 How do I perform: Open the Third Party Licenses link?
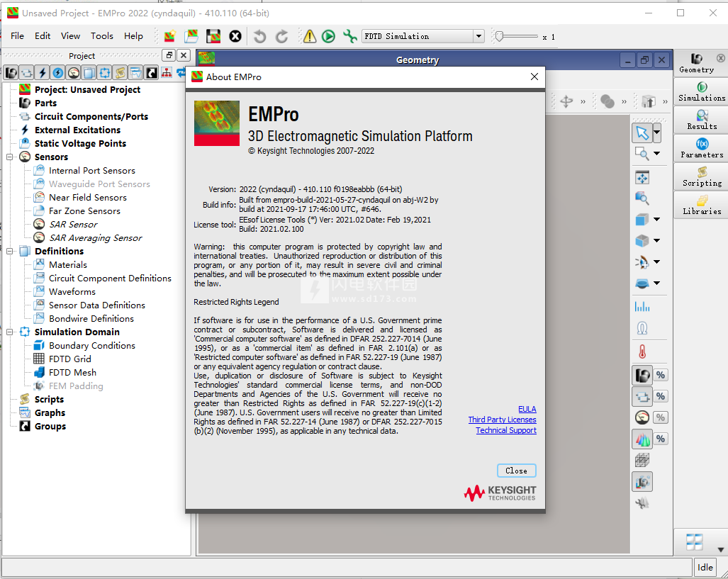[x=502, y=420]
